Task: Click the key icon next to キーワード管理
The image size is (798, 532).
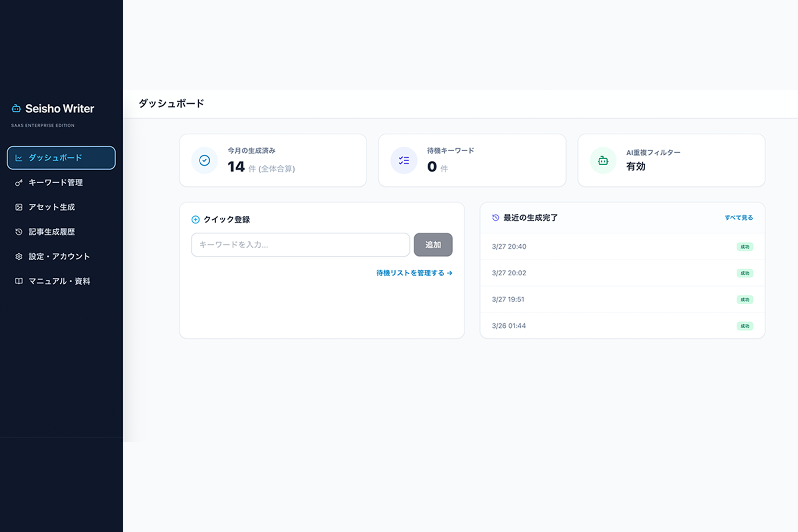Action: pos(19,183)
